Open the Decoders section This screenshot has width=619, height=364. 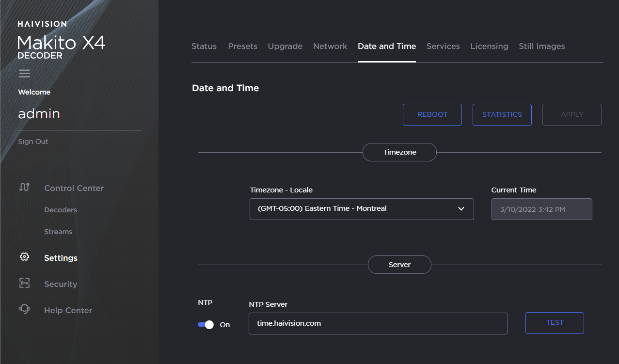[x=60, y=210]
